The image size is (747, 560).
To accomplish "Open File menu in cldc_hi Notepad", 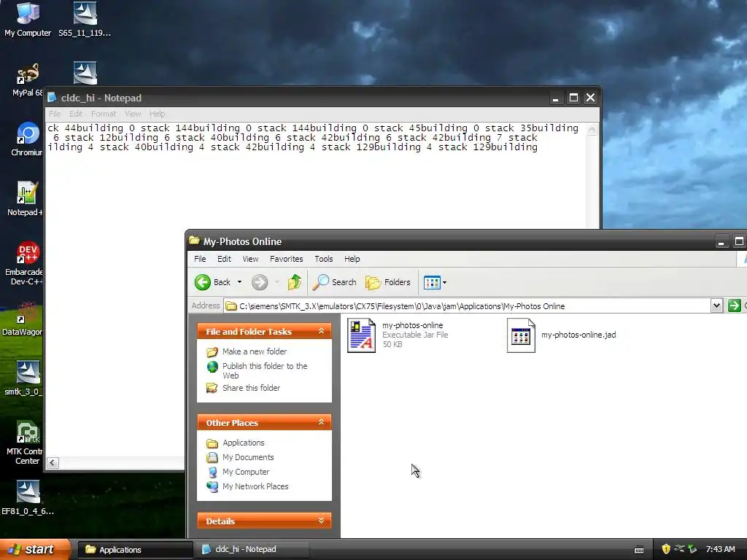I will click(55, 114).
